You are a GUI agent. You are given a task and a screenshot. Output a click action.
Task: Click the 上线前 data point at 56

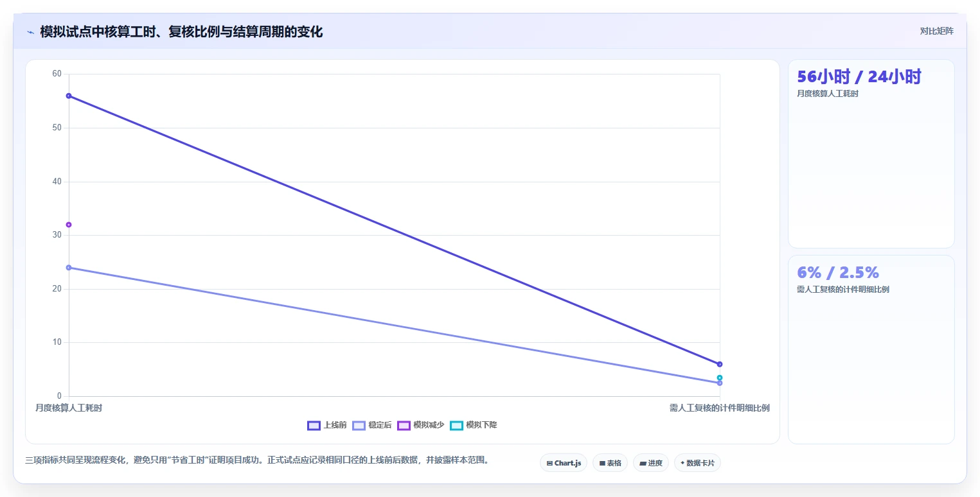pos(69,96)
